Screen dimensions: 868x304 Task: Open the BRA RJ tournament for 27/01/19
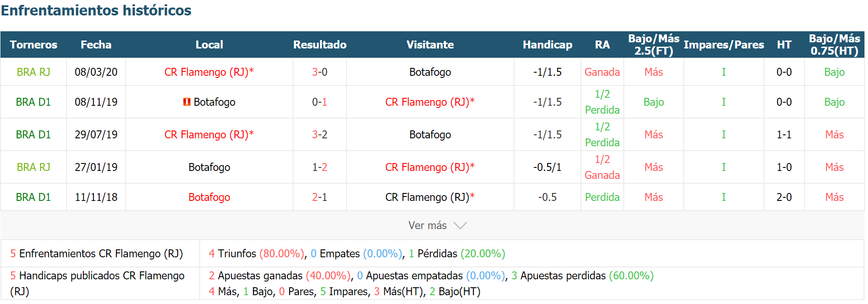(34, 167)
